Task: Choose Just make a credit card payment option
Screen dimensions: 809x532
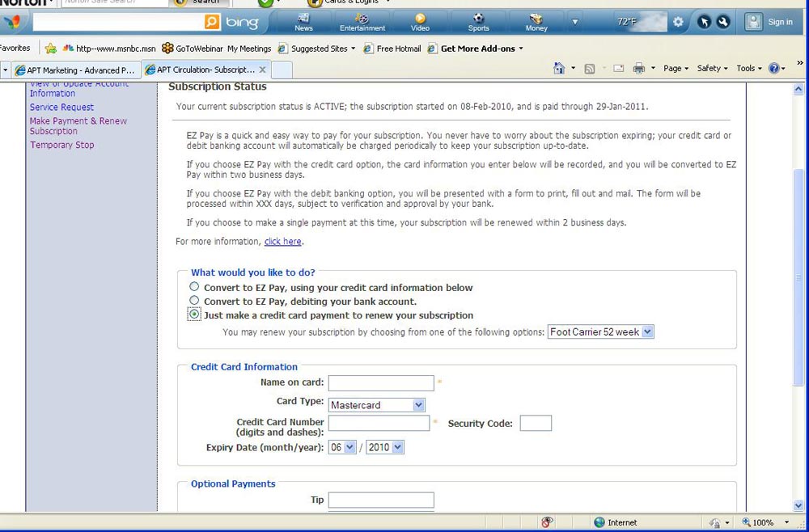Action: 194,315
